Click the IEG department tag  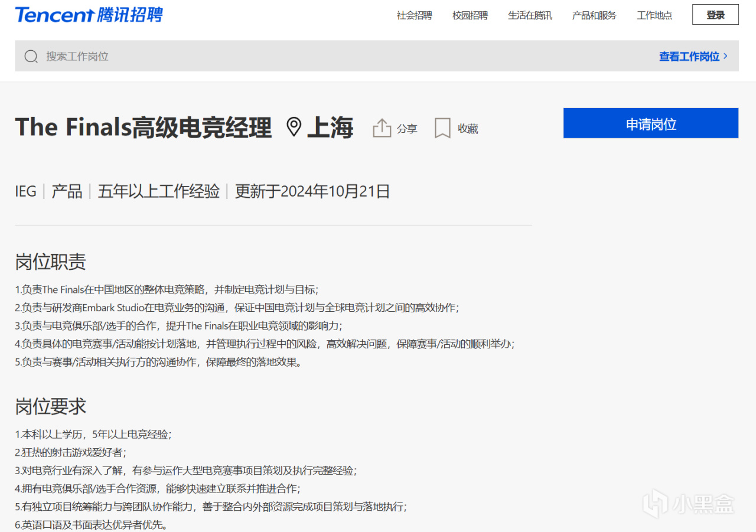coord(26,191)
